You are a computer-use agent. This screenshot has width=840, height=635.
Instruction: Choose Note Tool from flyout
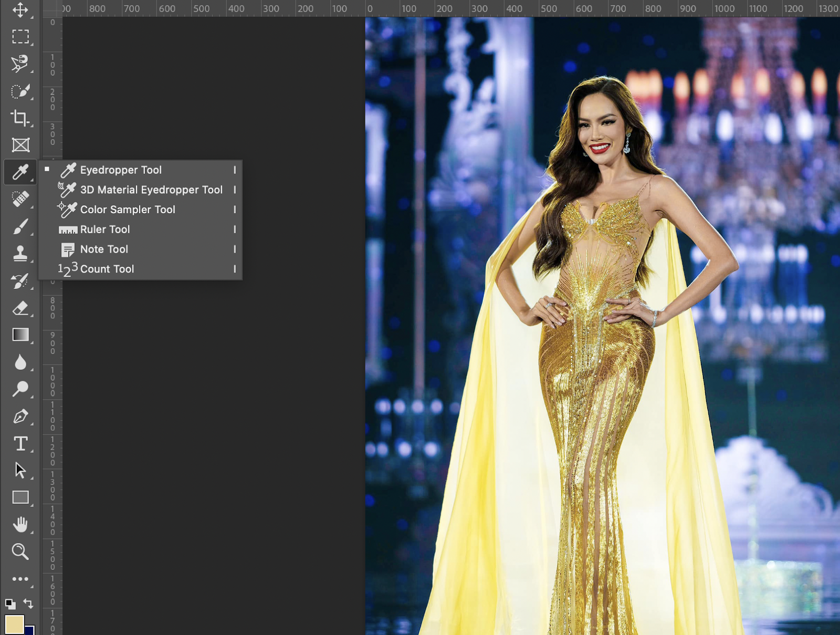click(141, 249)
